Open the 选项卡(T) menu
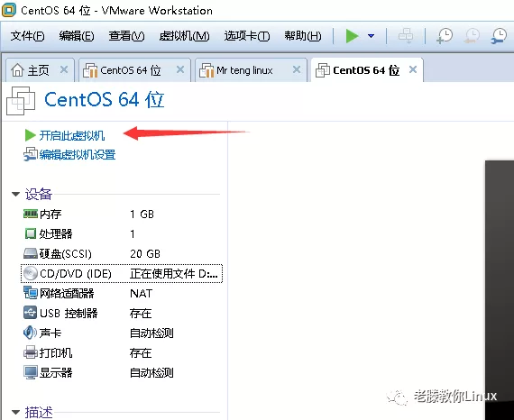The width and height of the screenshot is (514, 420). [247, 36]
